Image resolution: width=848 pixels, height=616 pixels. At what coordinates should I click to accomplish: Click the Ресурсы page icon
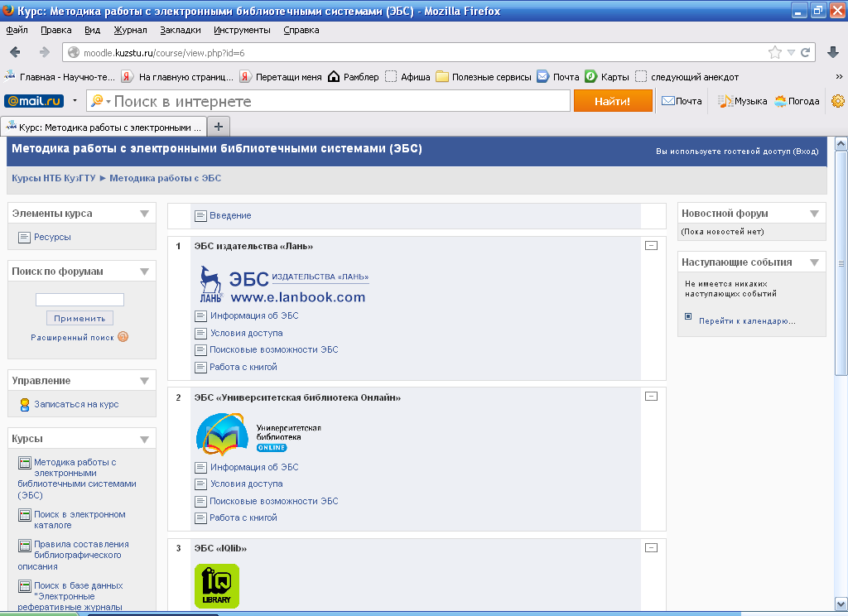coord(24,238)
